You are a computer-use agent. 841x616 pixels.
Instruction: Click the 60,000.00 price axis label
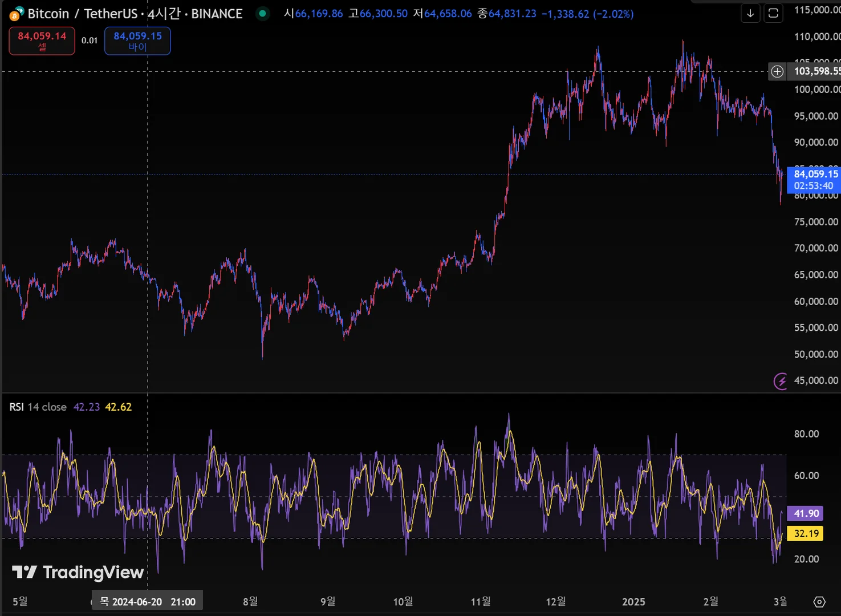point(816,301)
